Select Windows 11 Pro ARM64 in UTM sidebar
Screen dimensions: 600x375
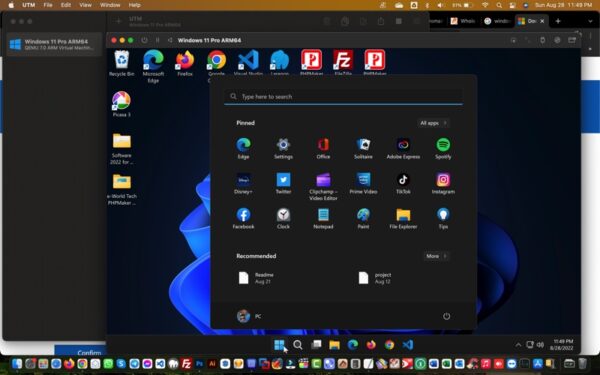coord(54,44)
